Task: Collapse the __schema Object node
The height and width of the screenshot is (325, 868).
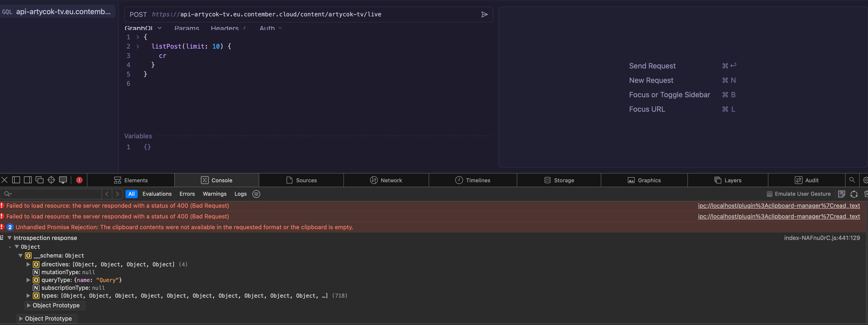Action: pyautogui.click(x=21, y=255)
